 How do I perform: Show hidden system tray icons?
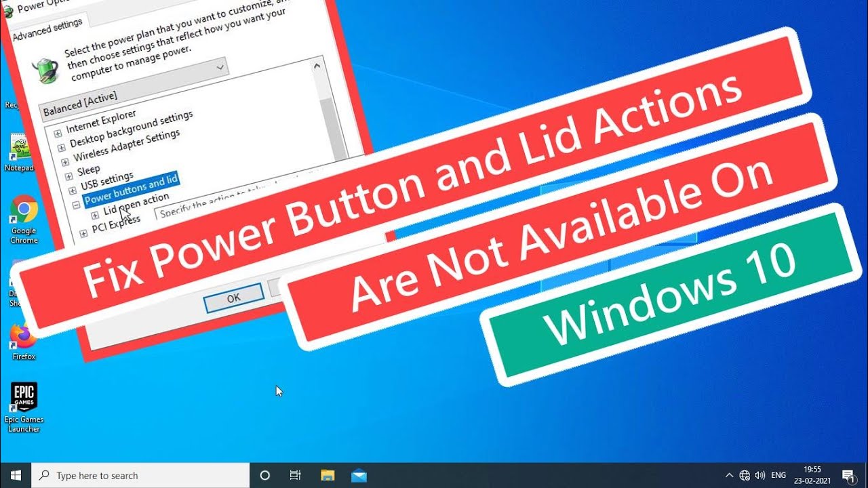[729, 475]
